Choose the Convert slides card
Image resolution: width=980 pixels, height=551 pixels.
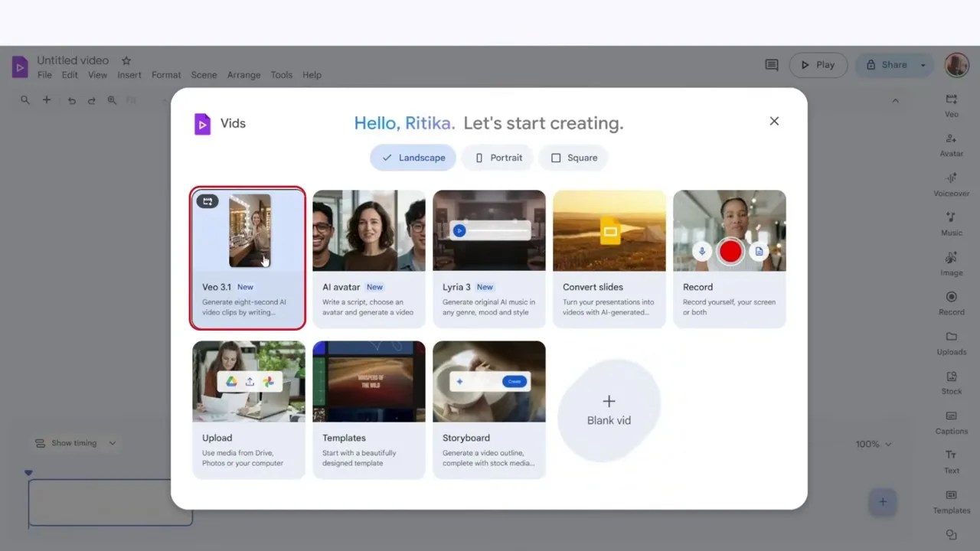tap(609, 259)
